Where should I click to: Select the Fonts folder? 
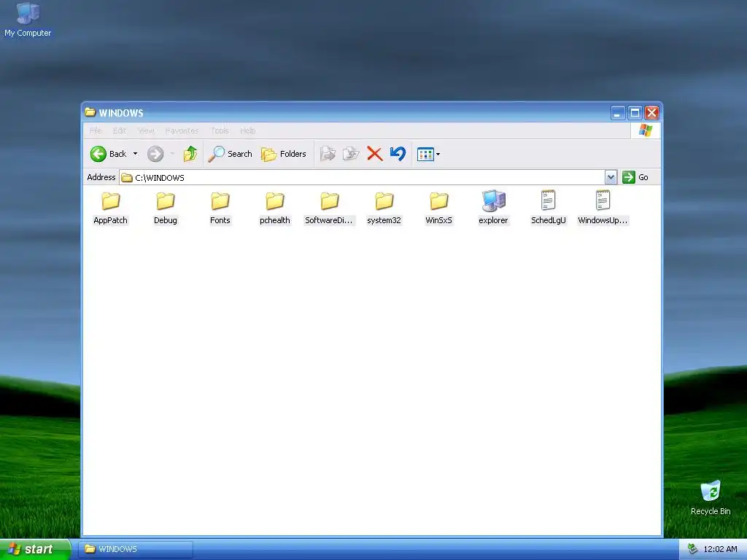(220, 208)
